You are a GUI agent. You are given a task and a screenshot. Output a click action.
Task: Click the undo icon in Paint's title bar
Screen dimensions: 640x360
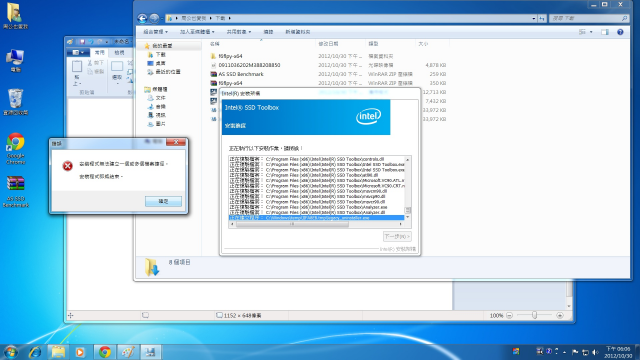coord(92,42)
